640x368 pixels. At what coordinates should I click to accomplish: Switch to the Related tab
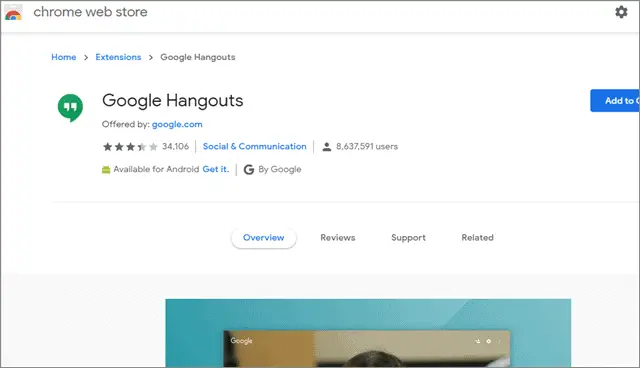[478, 238]
